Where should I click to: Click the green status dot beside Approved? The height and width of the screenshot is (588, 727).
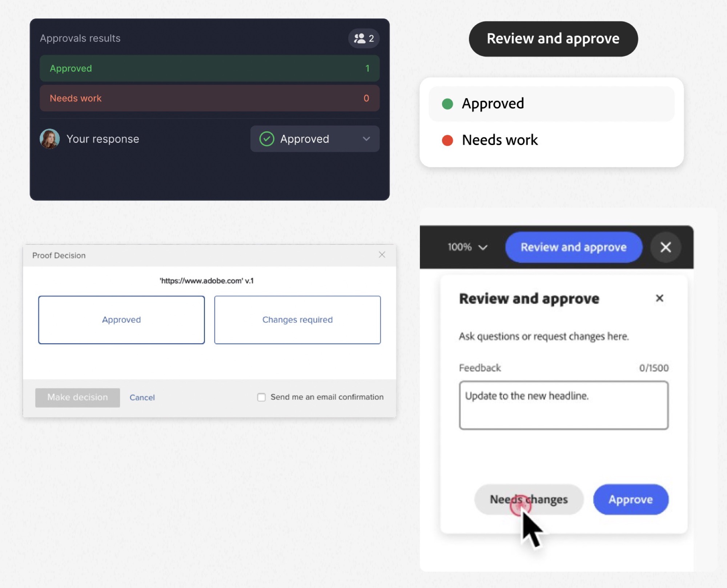tap(447, 104)
